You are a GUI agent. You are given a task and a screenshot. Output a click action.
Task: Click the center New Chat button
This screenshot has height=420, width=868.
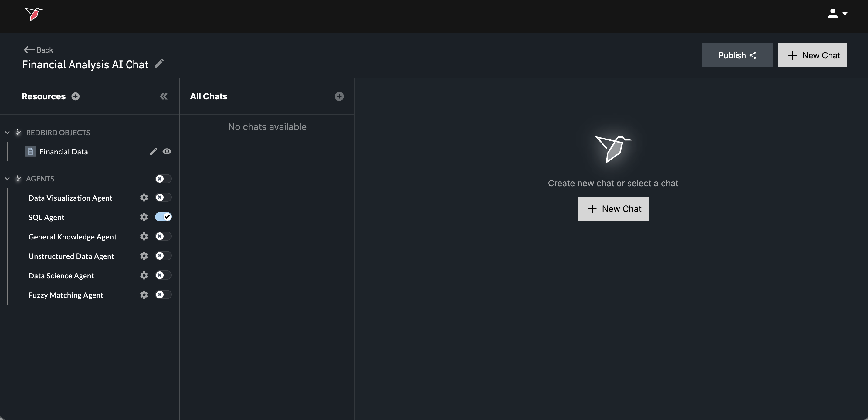tap(613, 209)
